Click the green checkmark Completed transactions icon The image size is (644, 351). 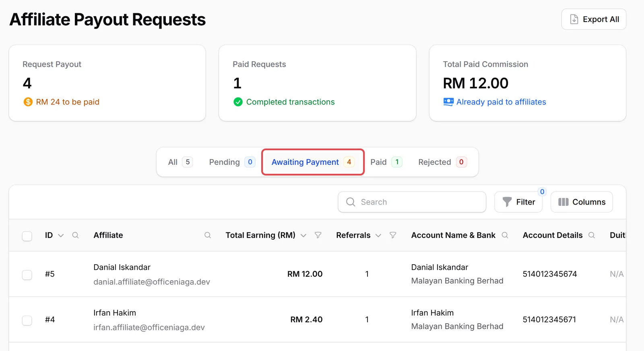pyautogui.click(x=238, y=102)
